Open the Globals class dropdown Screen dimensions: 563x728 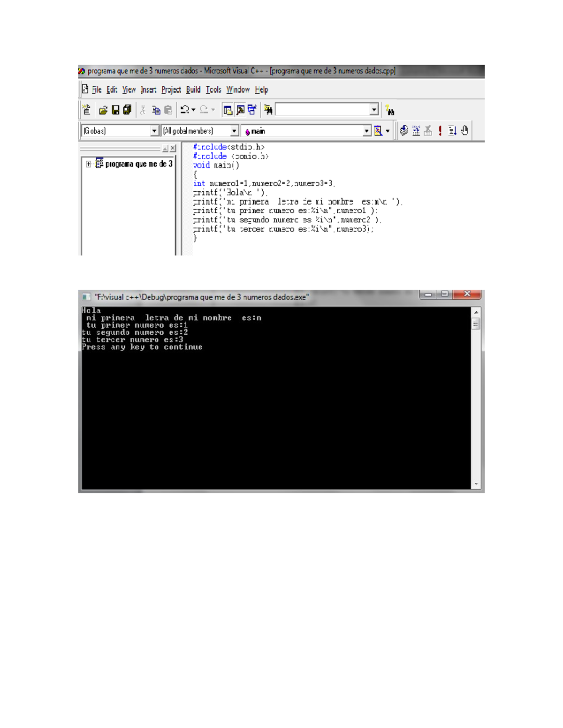154,131
